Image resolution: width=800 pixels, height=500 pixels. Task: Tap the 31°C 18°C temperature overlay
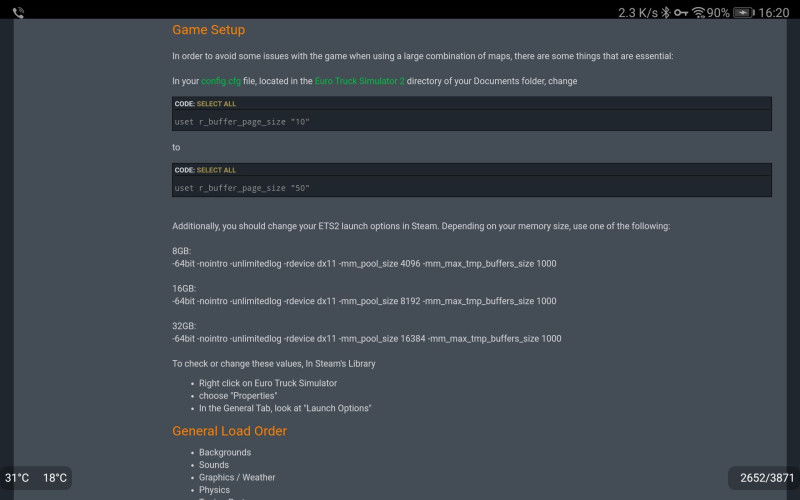pos(36,478)
